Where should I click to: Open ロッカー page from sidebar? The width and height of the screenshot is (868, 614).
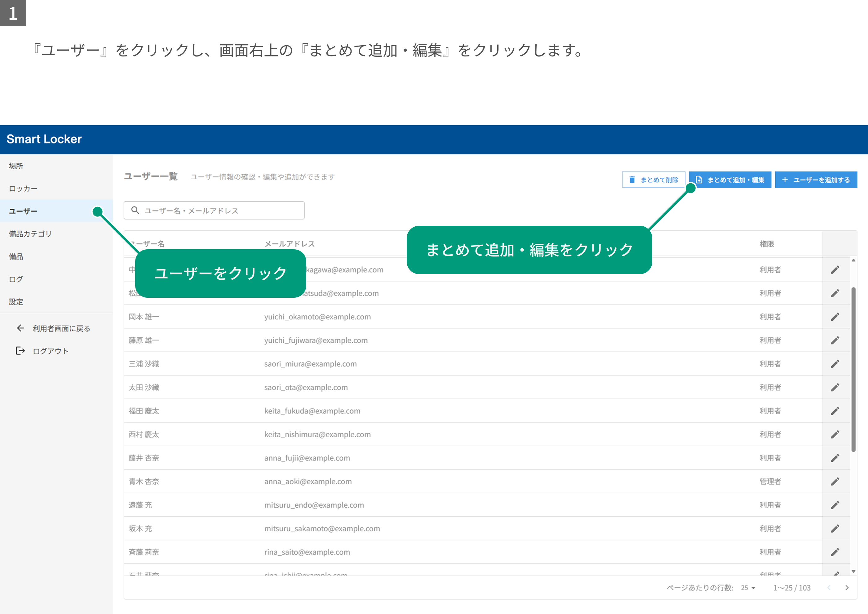pos(56,188)
